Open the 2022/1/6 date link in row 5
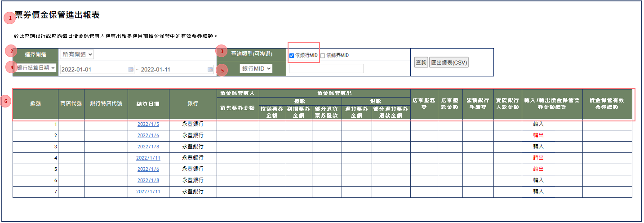This screenshot has width=644, height=223. point(148,169)
